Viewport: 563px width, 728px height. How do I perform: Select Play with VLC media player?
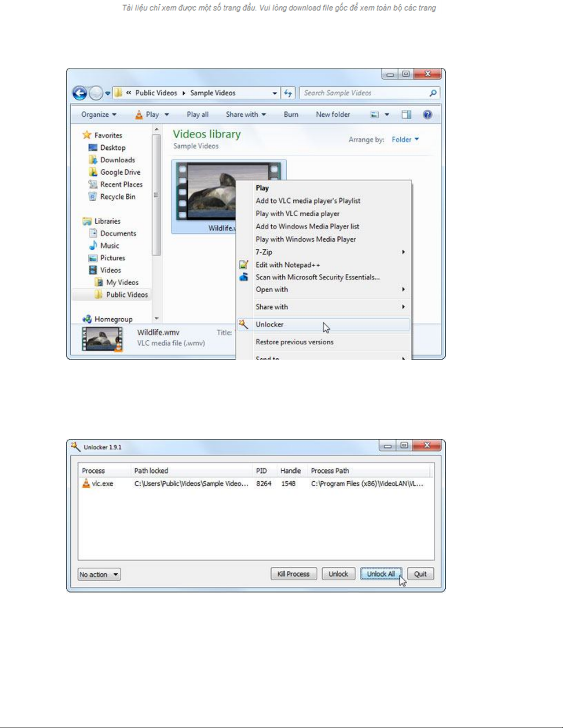pos(297,214)
